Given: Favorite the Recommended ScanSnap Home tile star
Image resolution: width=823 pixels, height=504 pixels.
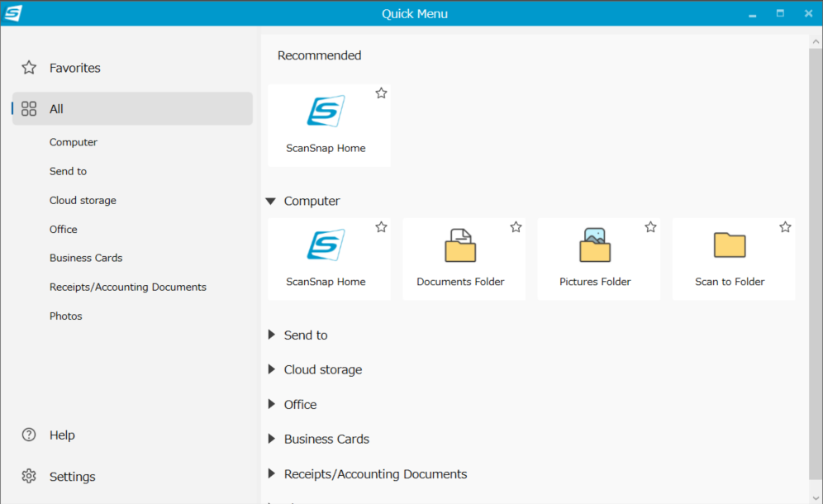Looking at the screenshot, I should coord(381,93).
